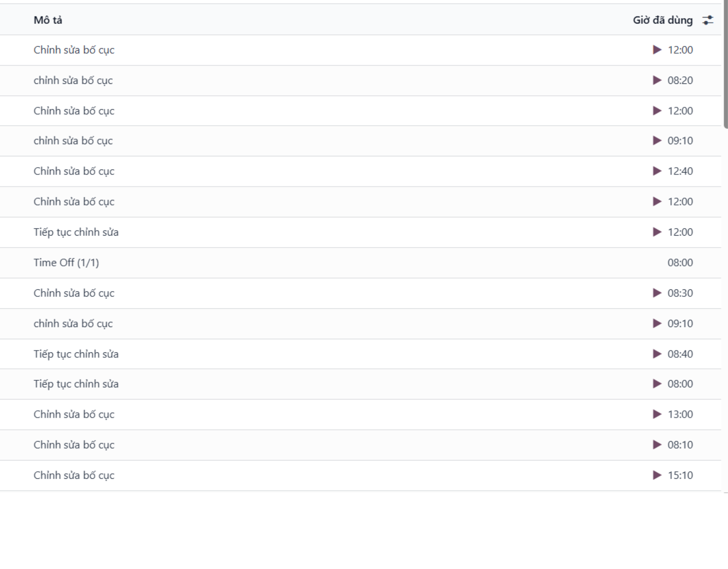
Task: Sort by Giờ đã dùng column header
Action: tap(662, 20)
